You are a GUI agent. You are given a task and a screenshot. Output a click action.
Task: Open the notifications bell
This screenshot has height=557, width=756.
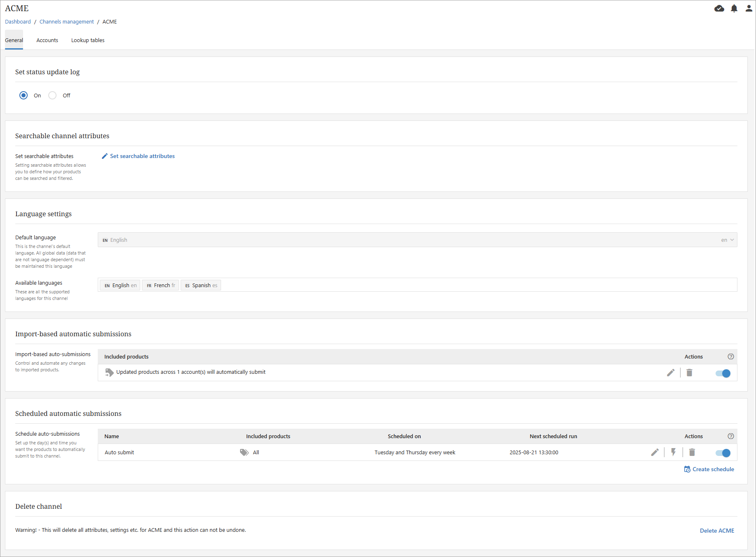click(x=734, y=9)
